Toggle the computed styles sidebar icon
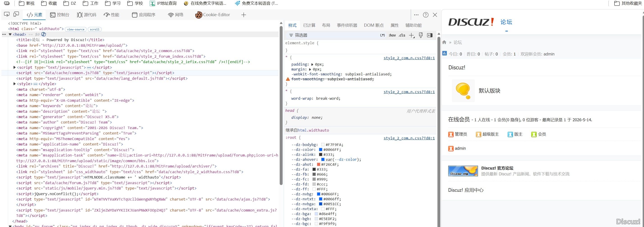This screenshot has width=644, height=227. [x=430, y=35]
